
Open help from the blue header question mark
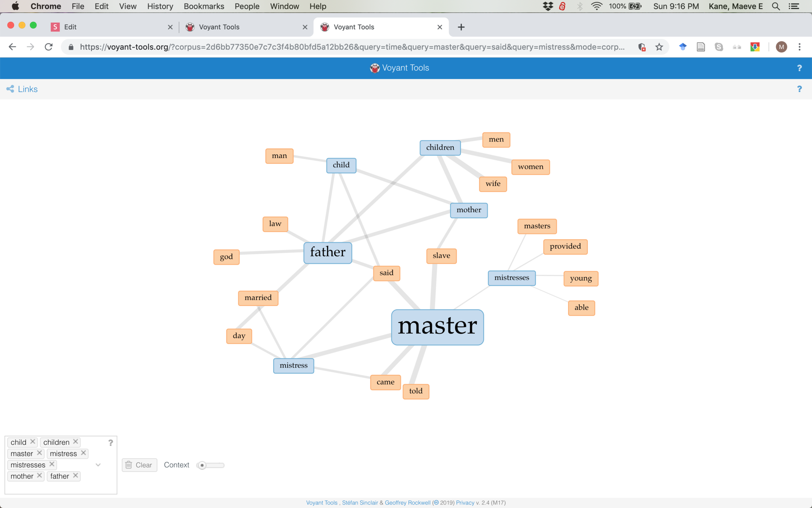pos(799,68)
